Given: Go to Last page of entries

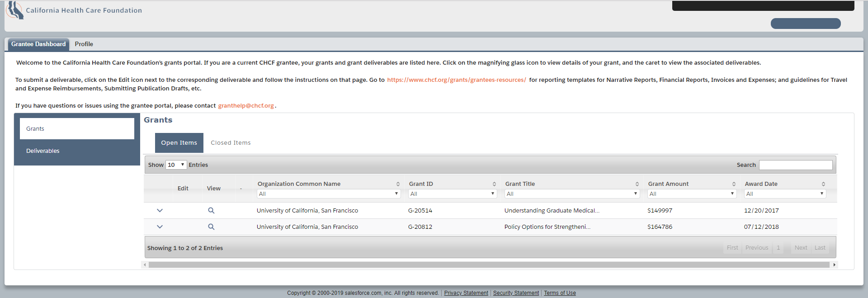Looking at the screenshot, I should point(820,248).
